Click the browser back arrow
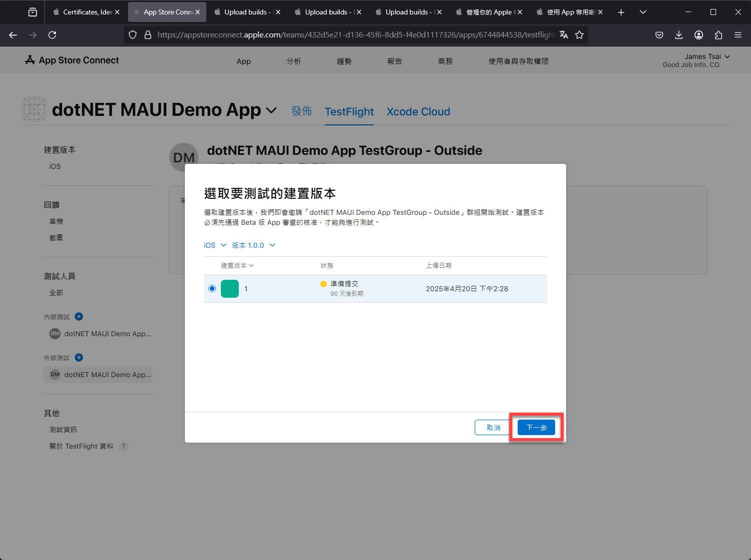Image resolution: width=751 pixels, height=560 pixels. (x=13, y=35)
